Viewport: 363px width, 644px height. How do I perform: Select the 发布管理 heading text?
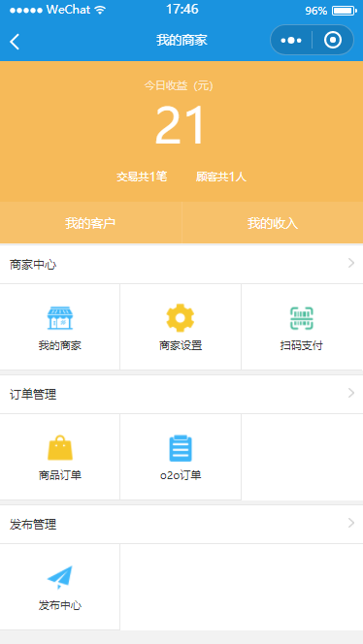coord(33,525)
